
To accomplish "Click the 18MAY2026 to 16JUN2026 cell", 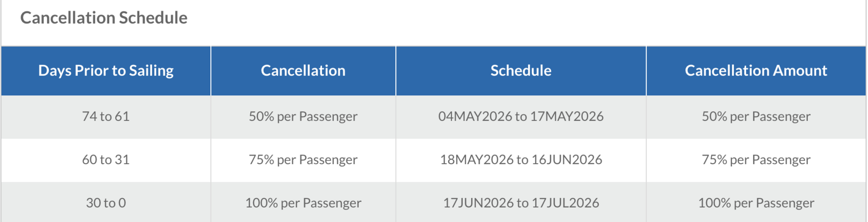I will [521, 160].
